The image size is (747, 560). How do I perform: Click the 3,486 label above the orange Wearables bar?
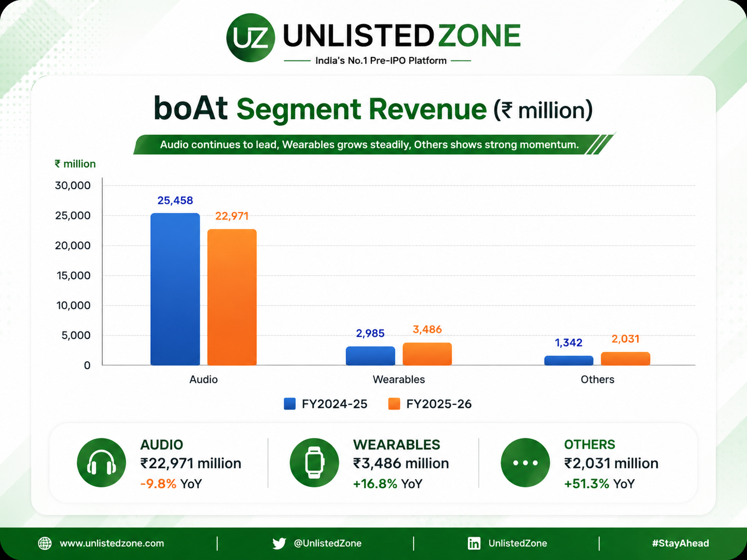click(427, 330)
